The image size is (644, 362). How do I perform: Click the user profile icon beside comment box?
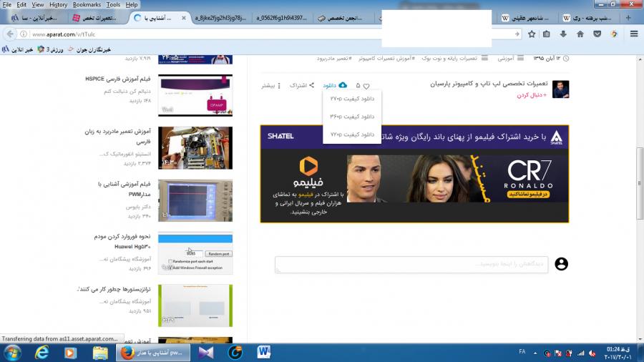pos(561,264)
